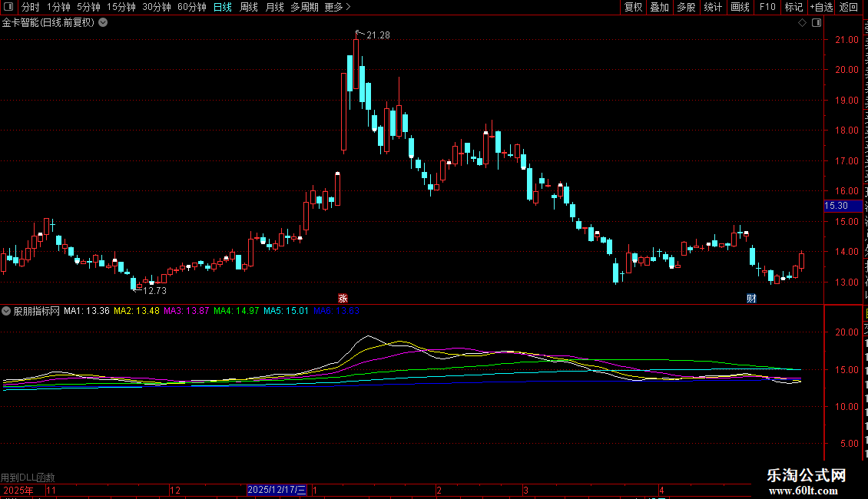868x499 pixels.
Task: Open the 复权 adjustment option
Action: [633, 7]
